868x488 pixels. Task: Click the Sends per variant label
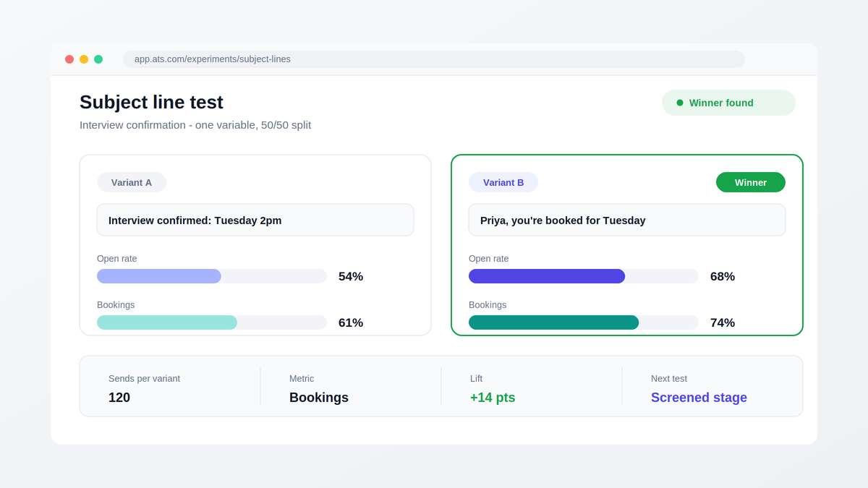pyautogui.click(x=144, y=379)
